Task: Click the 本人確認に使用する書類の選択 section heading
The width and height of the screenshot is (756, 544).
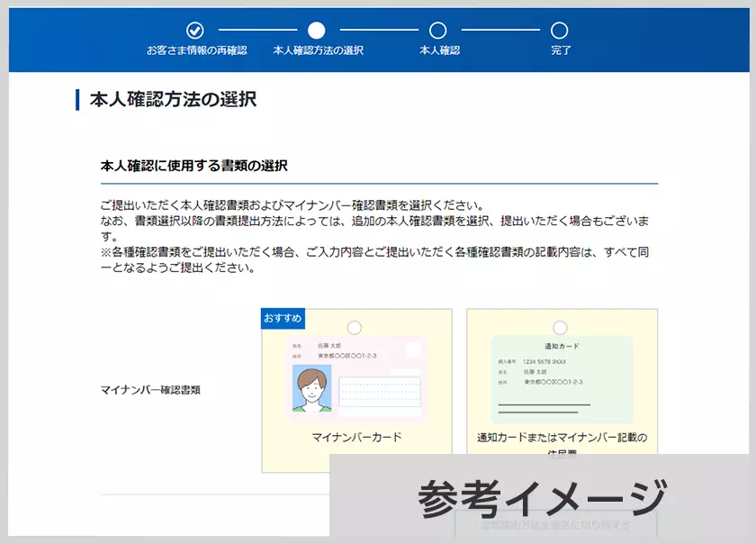Action: click(x=193, y=167)
